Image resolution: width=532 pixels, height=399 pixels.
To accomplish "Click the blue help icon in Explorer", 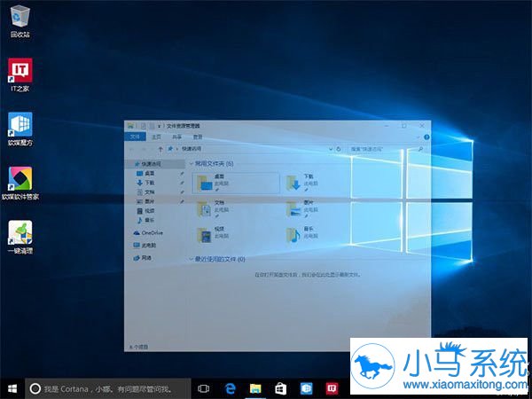I will 426,137.
